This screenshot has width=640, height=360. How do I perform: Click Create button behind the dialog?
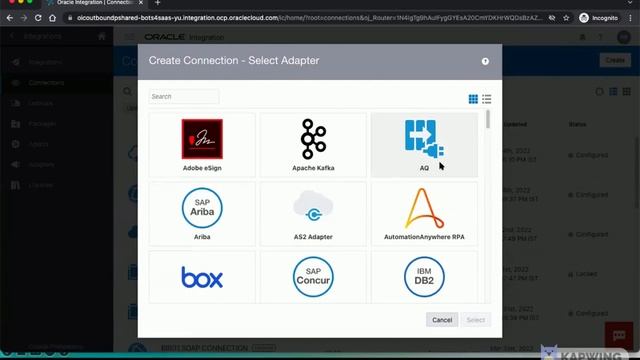coord(615,60)
